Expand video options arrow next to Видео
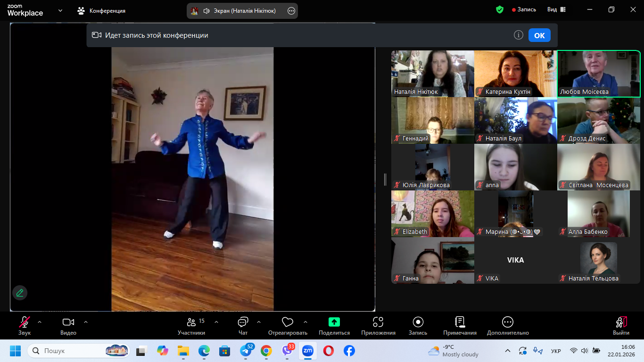644x362 pixels. pyautogui.click(x=86, y=322)
